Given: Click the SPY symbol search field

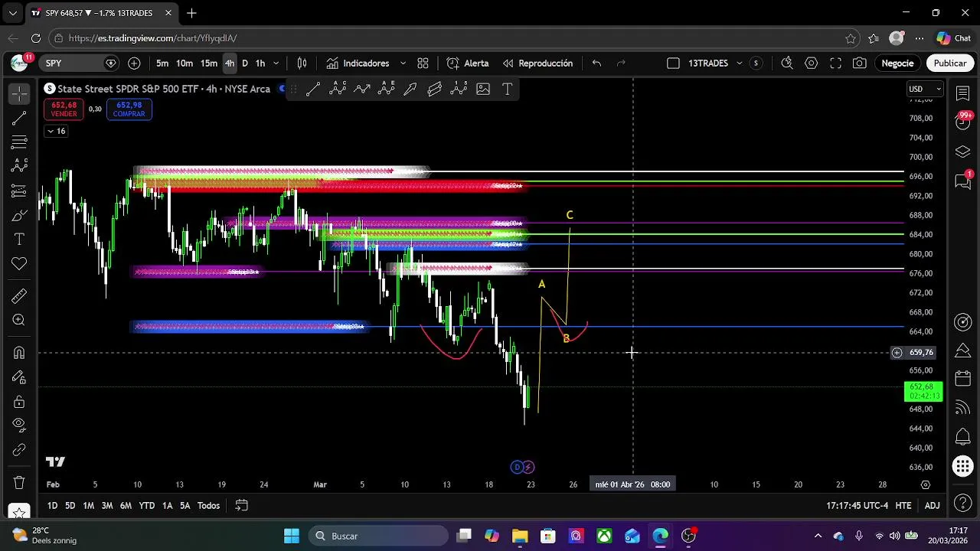Looking at the screenshot, I should pos(80,64).
